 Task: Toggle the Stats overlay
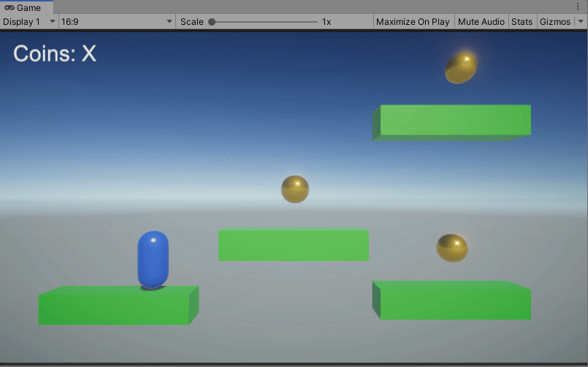522,22
